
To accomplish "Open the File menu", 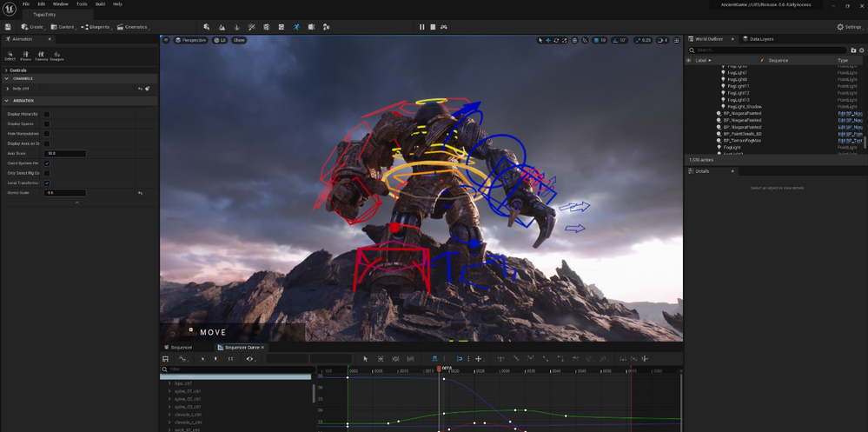I will tap(26, 3).
